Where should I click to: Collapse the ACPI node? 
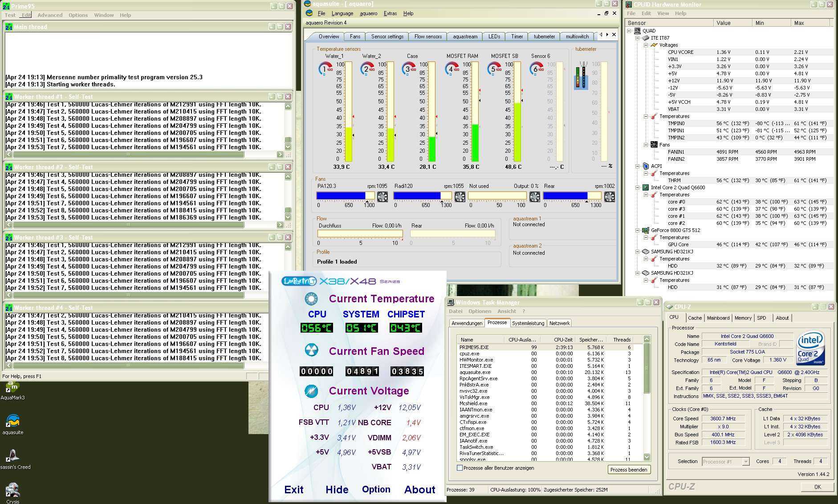pos(637,166)
